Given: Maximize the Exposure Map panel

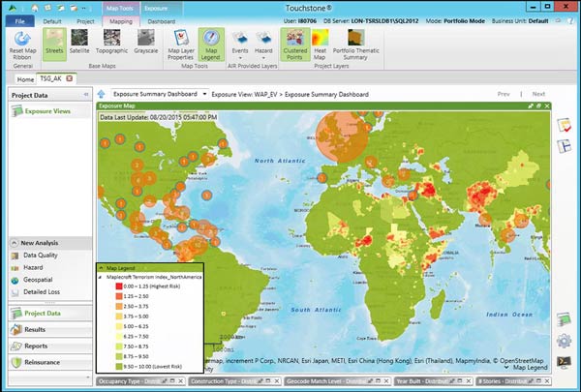Looking at the screenshot, I should tap(538, 106).
